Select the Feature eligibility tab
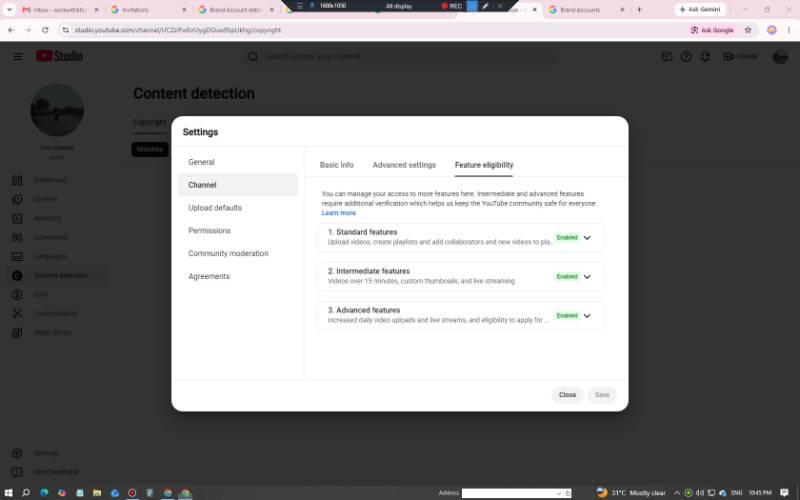 [x=484, y=165]
